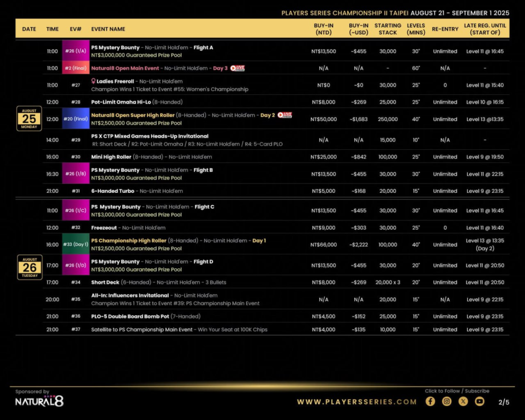Click the female symbol on Ladies Freeroll event
The width and height of the screenshot is (525, 420).
[94, 81]
